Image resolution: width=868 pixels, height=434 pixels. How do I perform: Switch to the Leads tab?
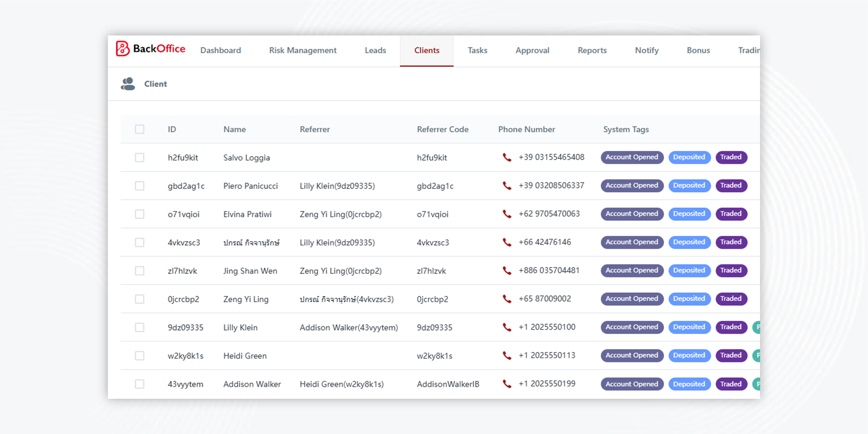375,51
